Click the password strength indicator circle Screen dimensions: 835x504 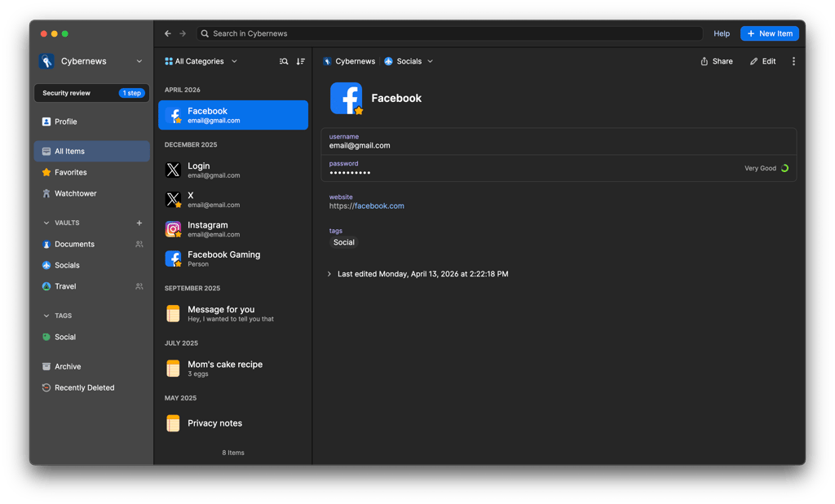click(784, 168)
